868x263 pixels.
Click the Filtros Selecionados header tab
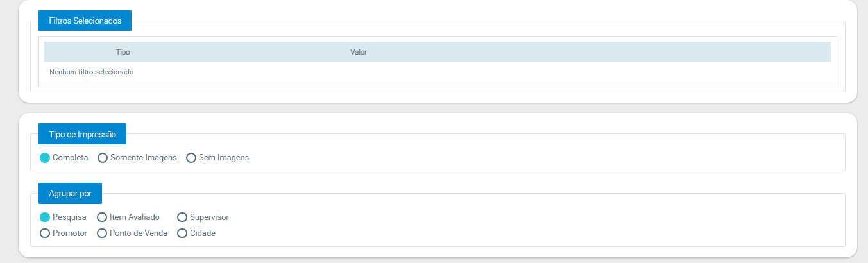click(85, 21)
